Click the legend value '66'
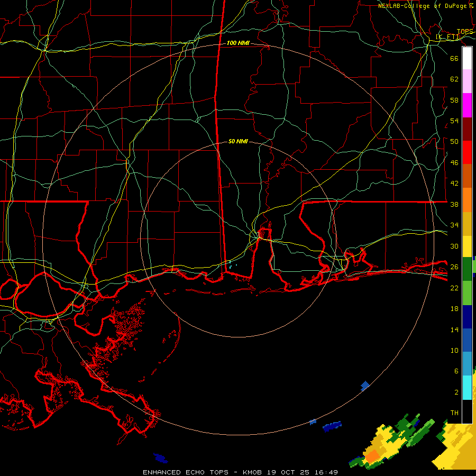This screenshot has width=476, height=476. pos(454,58)
